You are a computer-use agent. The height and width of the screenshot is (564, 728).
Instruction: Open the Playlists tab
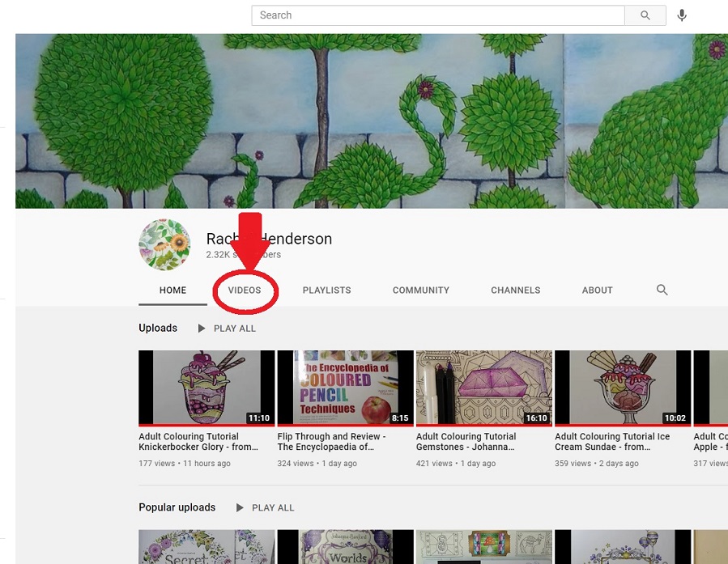click(326, 290)
